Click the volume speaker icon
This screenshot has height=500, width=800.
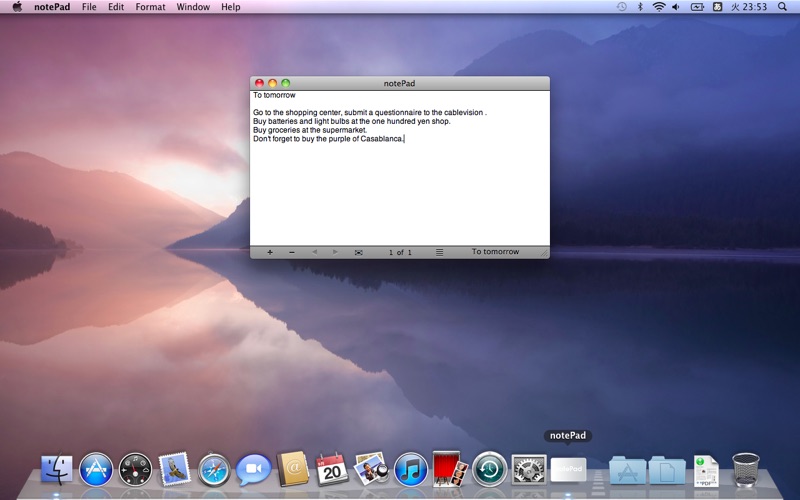677,7
